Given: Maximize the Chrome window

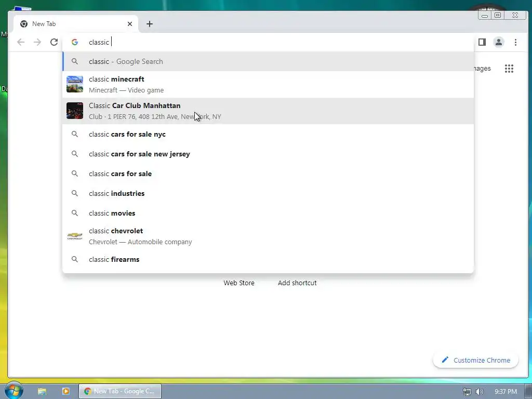Looking at the screenshot, I should pyautogui.click(x=498, y=15).
